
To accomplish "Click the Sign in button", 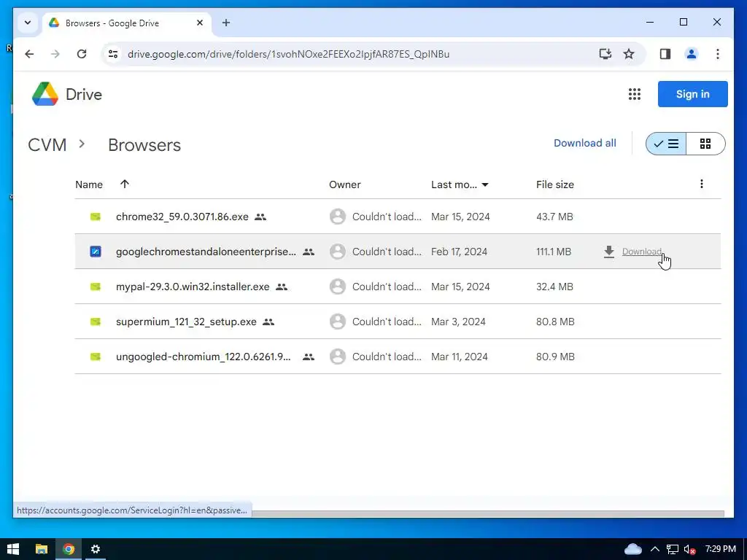I will click(x=693, y=94).
